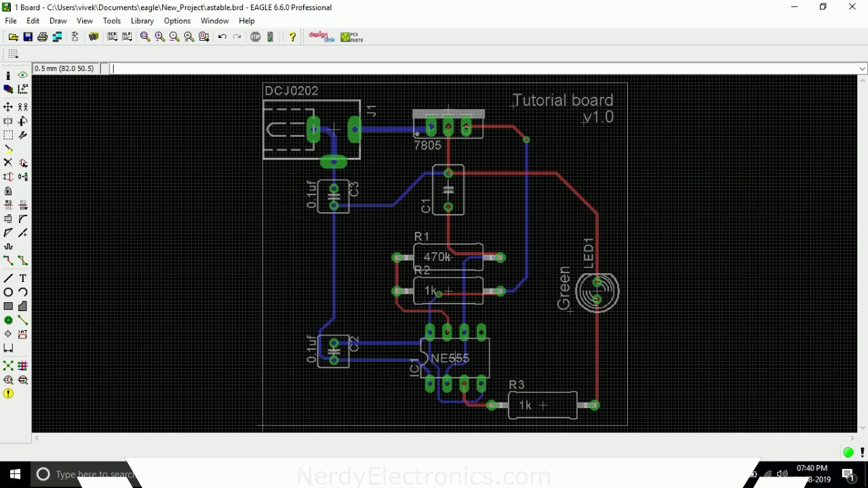Viewport: 868px width, 488px height.
Task: Select the Route airwire tool
Action: [x=8, y=261]
